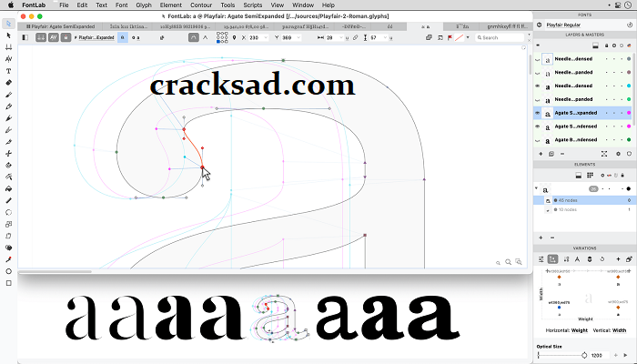Viewport: 637px width, 364px height.
Task: Collapse the a element tree in Elements
Action: (x=537, y=188)
